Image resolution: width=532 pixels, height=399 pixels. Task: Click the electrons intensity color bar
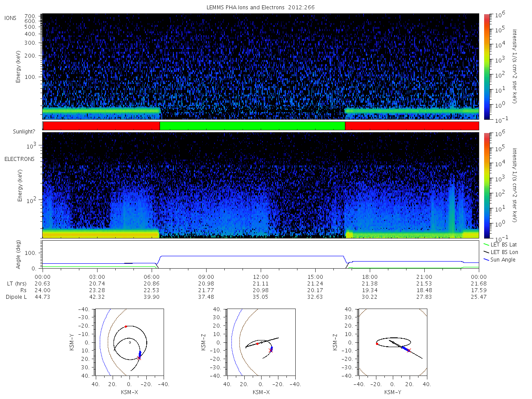point(487,185)
